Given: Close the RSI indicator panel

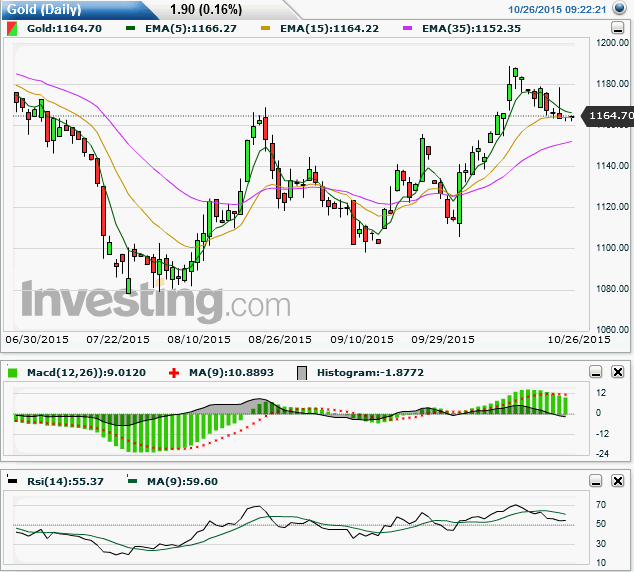Looking at the screenshot, I should (618, 481).
